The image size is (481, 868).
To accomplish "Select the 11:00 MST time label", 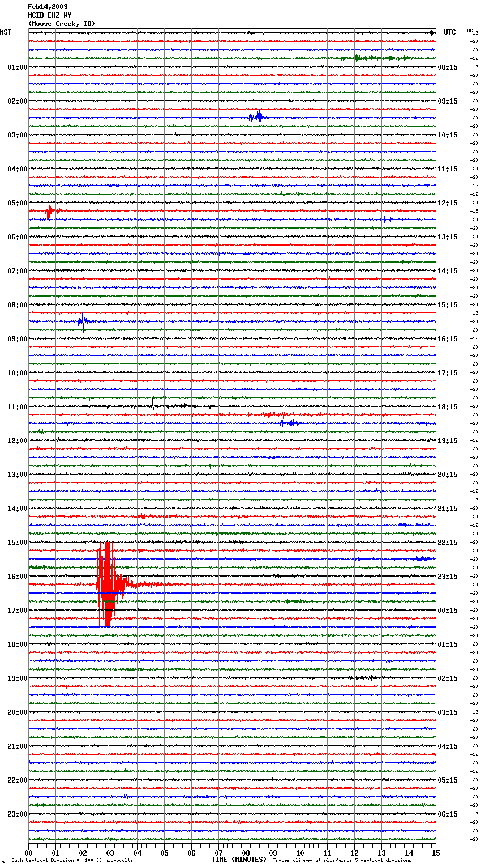I will 18,407.
